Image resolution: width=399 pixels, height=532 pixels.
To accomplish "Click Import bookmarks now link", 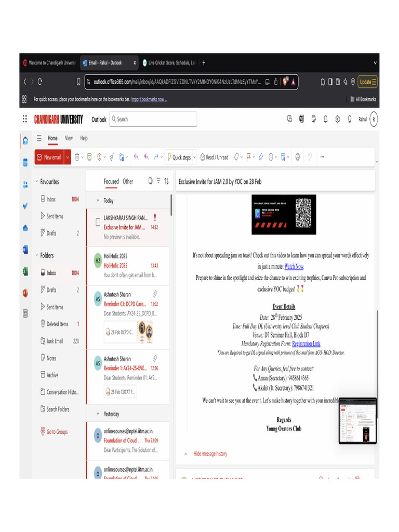I will (149, 99).
